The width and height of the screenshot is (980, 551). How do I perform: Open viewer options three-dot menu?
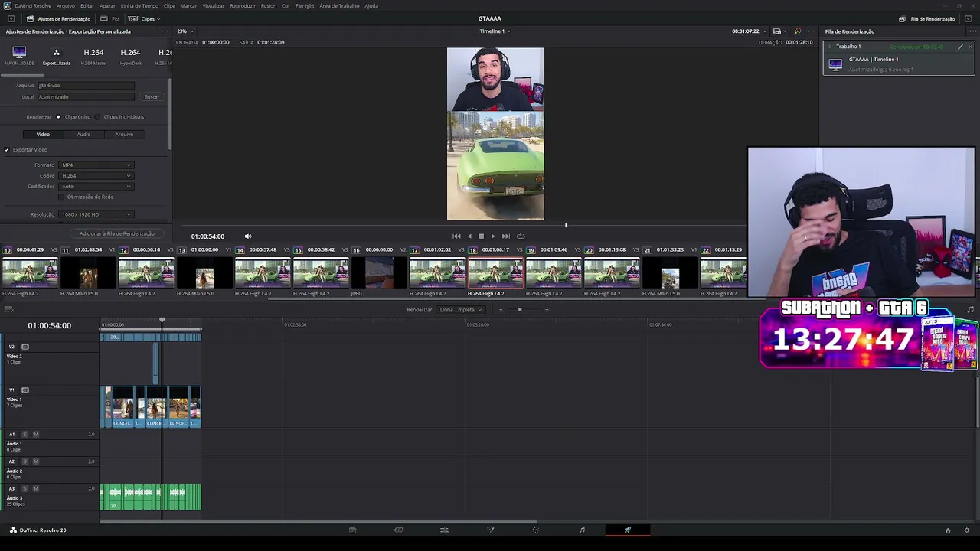[x=812, y=31]
